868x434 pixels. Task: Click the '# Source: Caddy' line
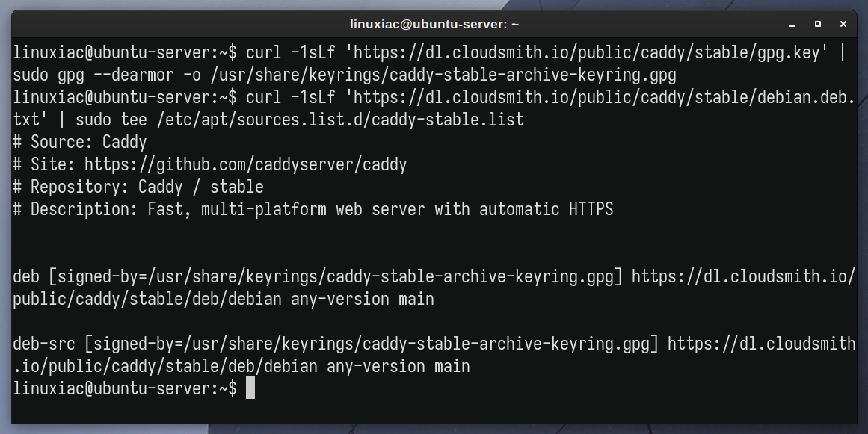[80, 142]
